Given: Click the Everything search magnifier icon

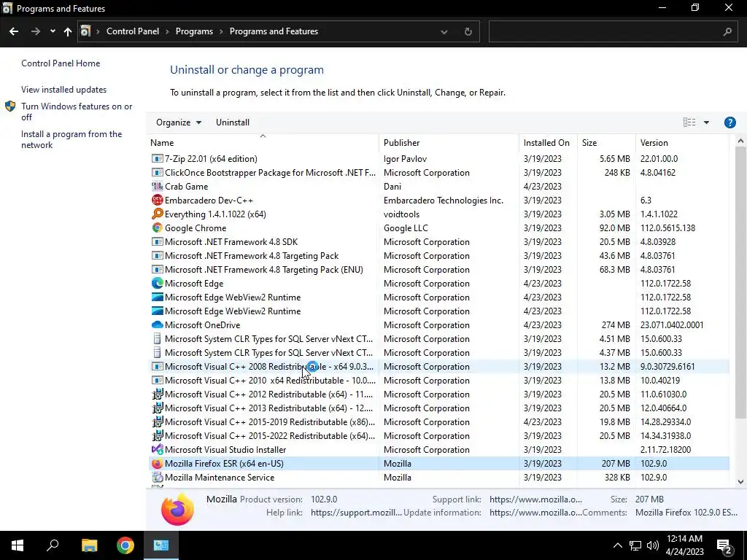Looking at the screenshot, I should 158,214.
